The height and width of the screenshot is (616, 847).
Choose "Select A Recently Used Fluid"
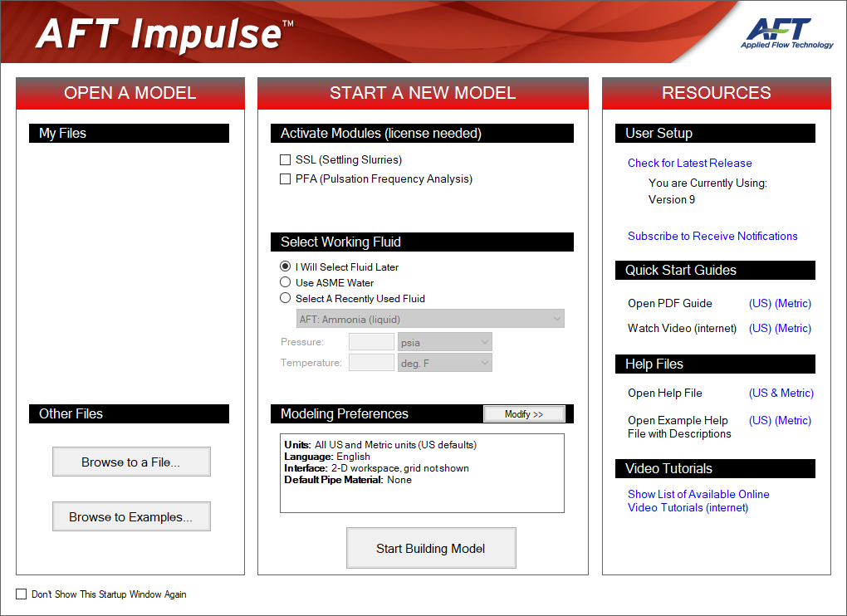[x=285, y=298]
